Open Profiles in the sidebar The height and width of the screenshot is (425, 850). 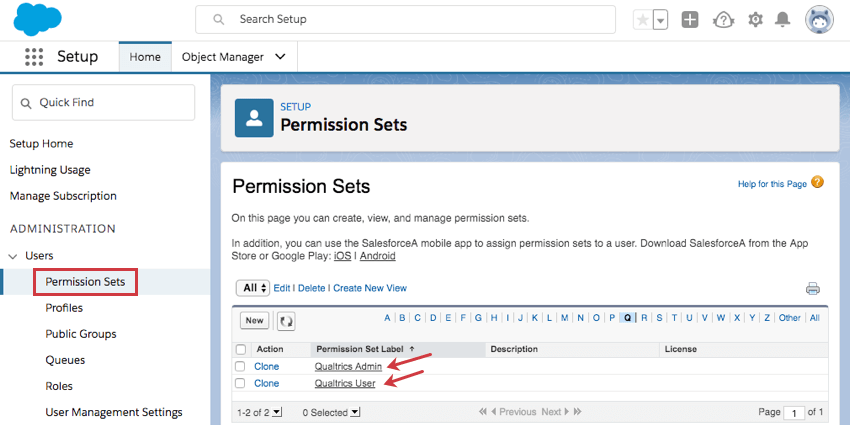(64, 308)
